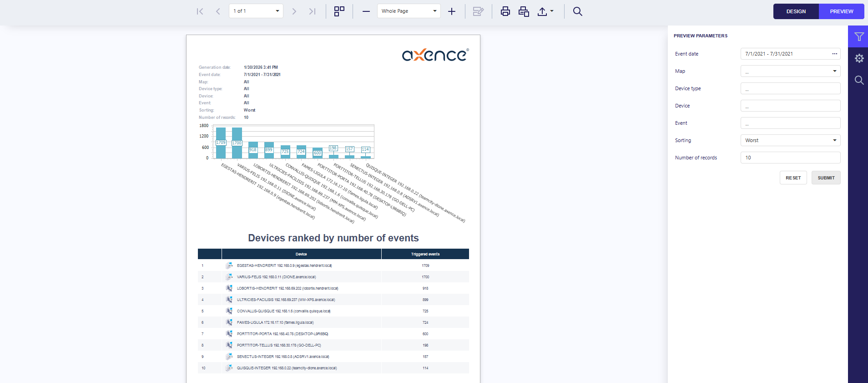This screenshot has width=868, height=383.
Task: Click the Number of records field
Action: tap(790, 158)
